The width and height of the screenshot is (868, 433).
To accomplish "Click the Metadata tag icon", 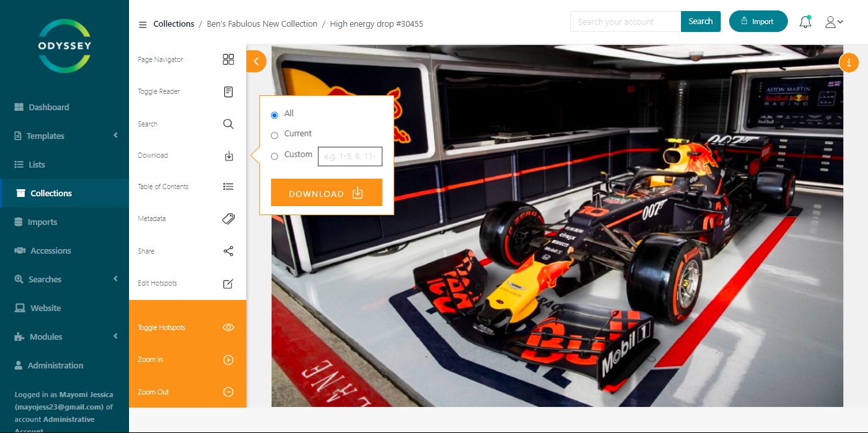I will coord(228,219).
